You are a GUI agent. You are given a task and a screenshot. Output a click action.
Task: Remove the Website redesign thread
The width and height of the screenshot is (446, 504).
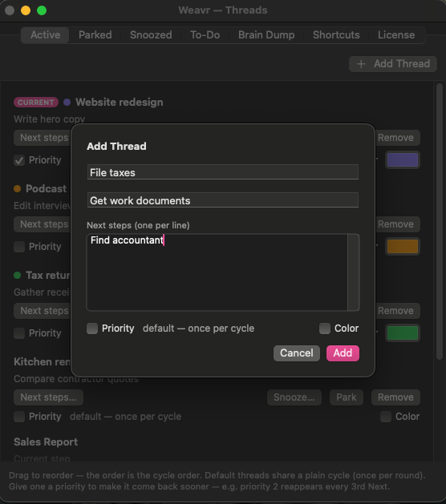398,138
